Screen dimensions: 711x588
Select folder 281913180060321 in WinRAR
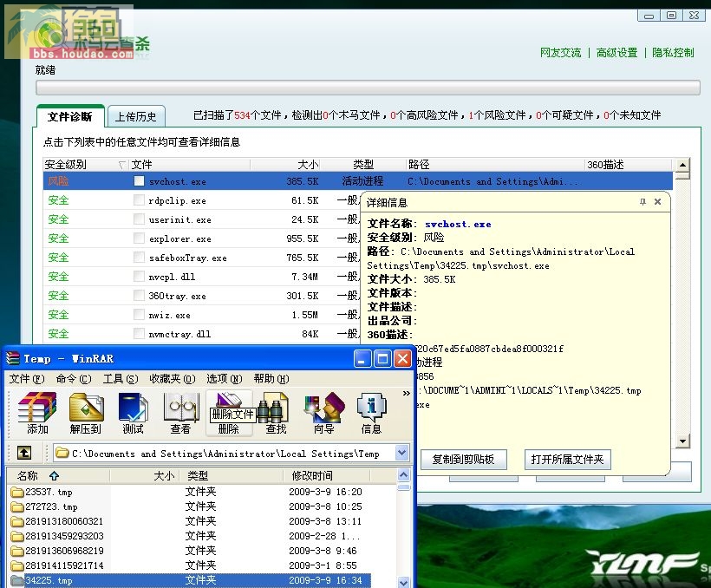(64, 521)
